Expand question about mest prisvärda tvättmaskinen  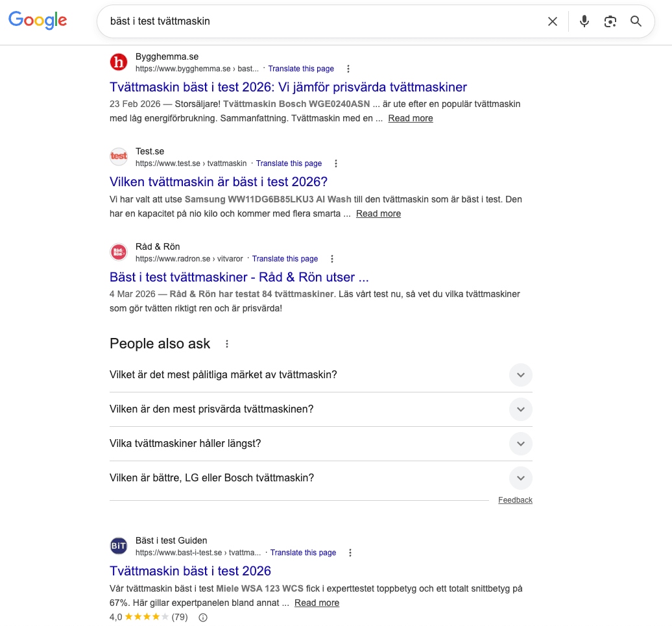tap(520, 409)
